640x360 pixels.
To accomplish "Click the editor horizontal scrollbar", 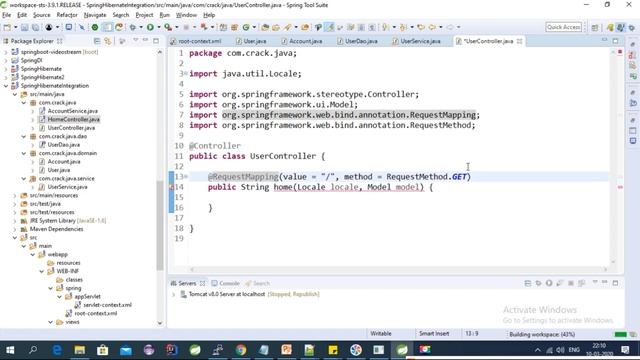I will pos(398,269).
